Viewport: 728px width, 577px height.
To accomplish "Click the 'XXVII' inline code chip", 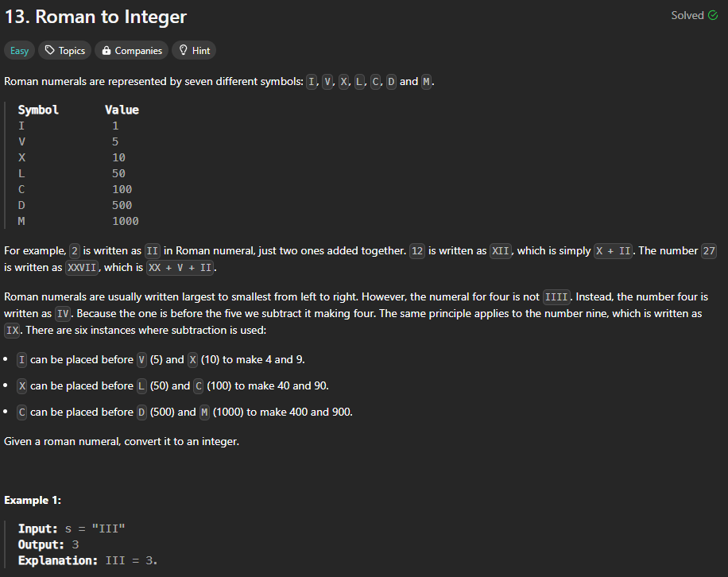I will click(81, 268).
